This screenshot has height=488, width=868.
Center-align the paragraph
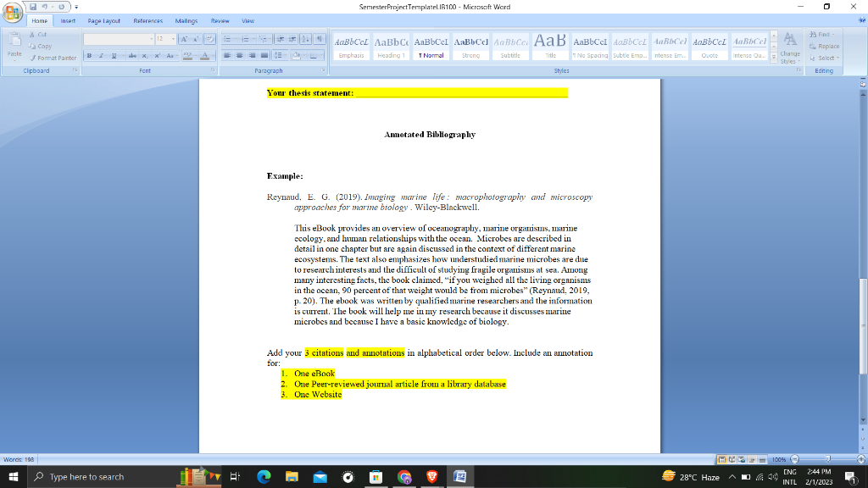coord(240,54)
